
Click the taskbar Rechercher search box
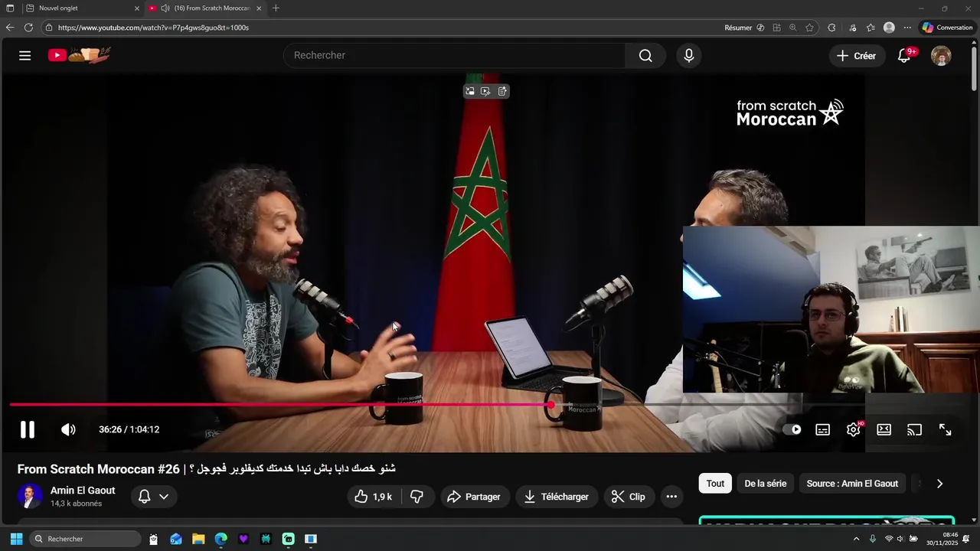click(86, 539)
